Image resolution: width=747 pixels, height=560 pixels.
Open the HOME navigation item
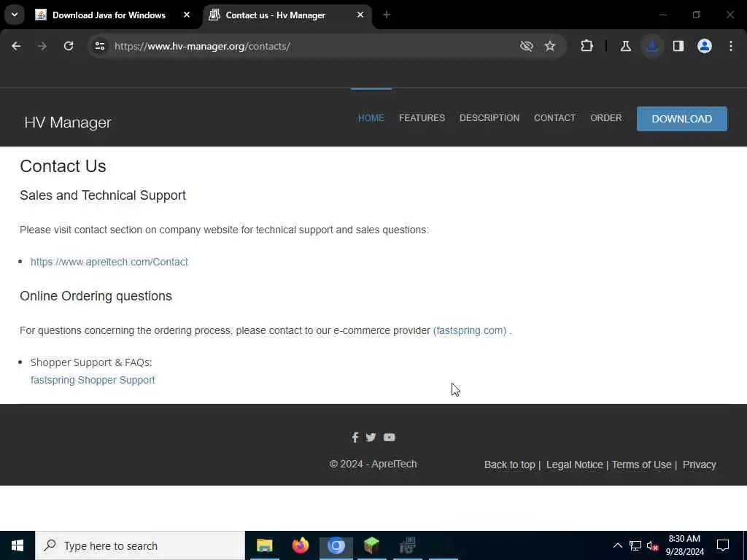371,117
